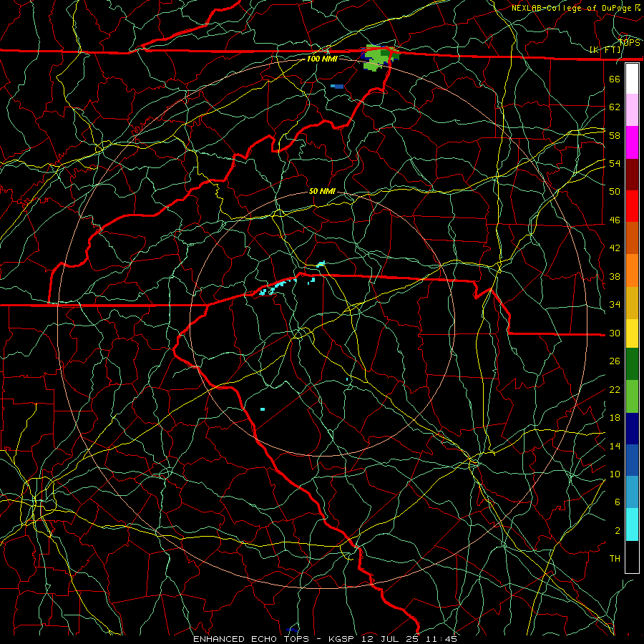Click the gold legend swatch
The height and width of the screenshot is (644, 644).
pos(632,303)
